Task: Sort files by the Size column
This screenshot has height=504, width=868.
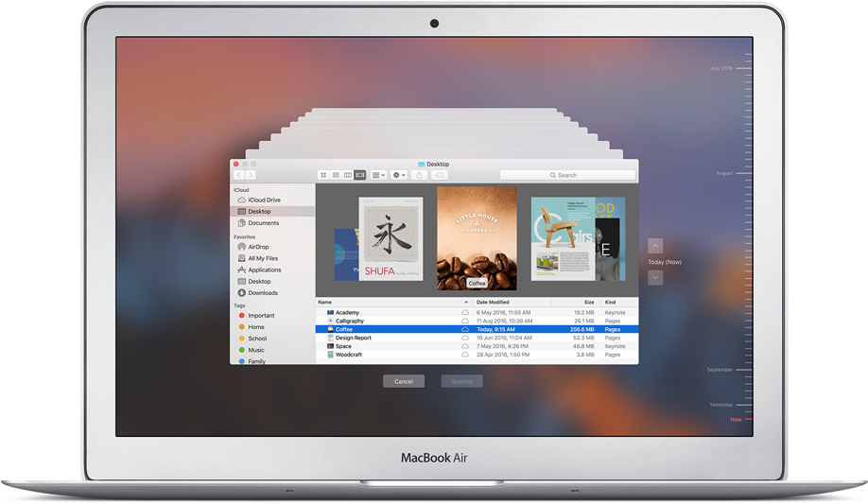Action: point(576,303)
